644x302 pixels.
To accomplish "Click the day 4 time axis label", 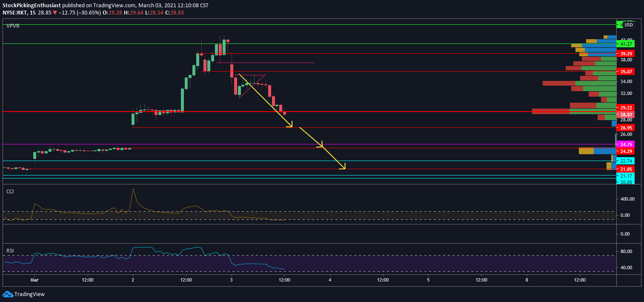I will click(x=330, y=280).
